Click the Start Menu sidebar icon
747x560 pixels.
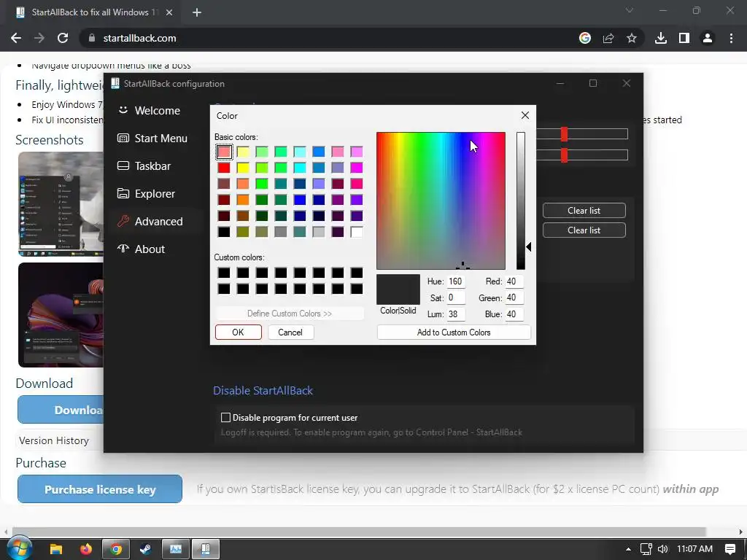[x=123, y=138]
